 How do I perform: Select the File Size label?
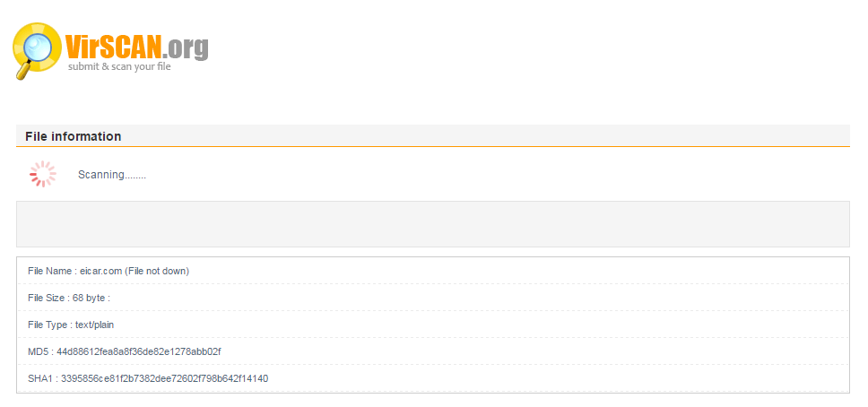(46, 298)
